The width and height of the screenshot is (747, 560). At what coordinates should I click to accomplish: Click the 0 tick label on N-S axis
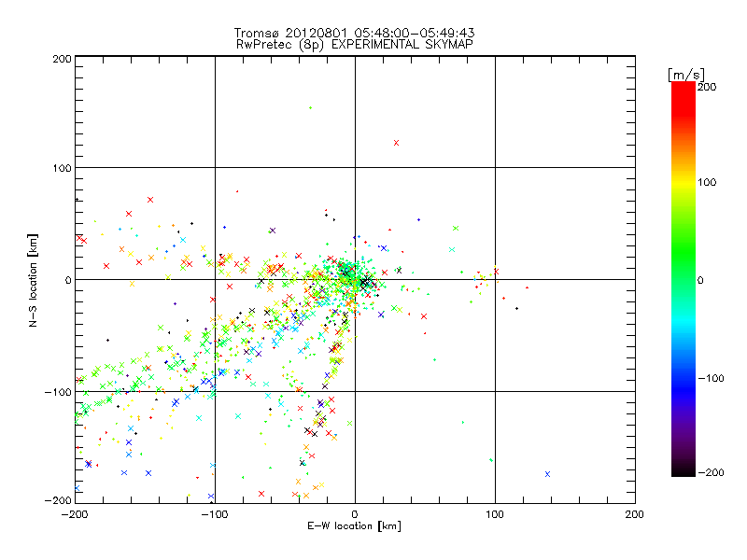click(68, 280)
